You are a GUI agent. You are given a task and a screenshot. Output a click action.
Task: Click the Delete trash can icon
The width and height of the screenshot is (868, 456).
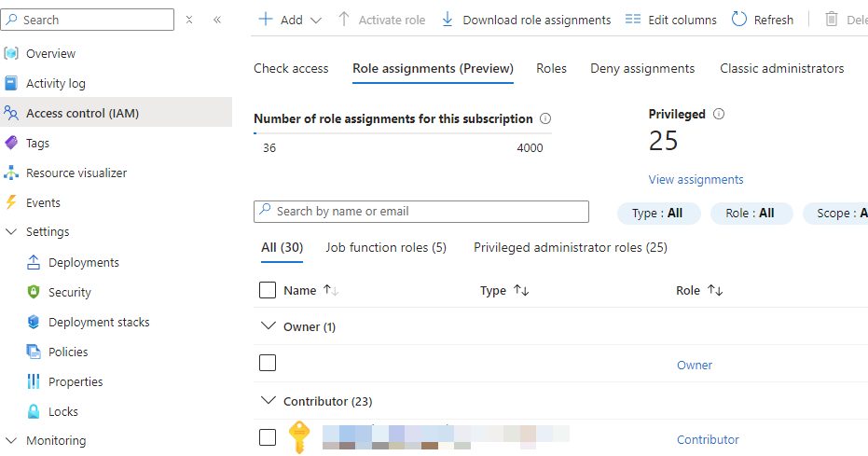[x=832, y=20]
